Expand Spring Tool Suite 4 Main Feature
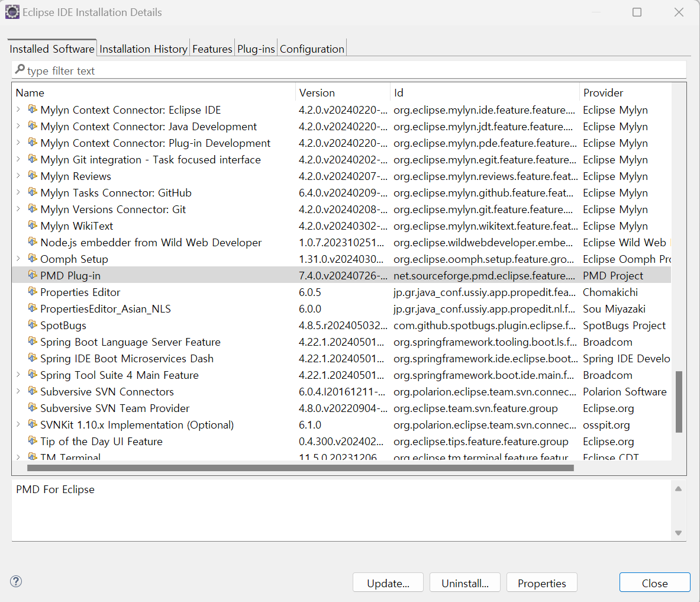 (18, 375)
